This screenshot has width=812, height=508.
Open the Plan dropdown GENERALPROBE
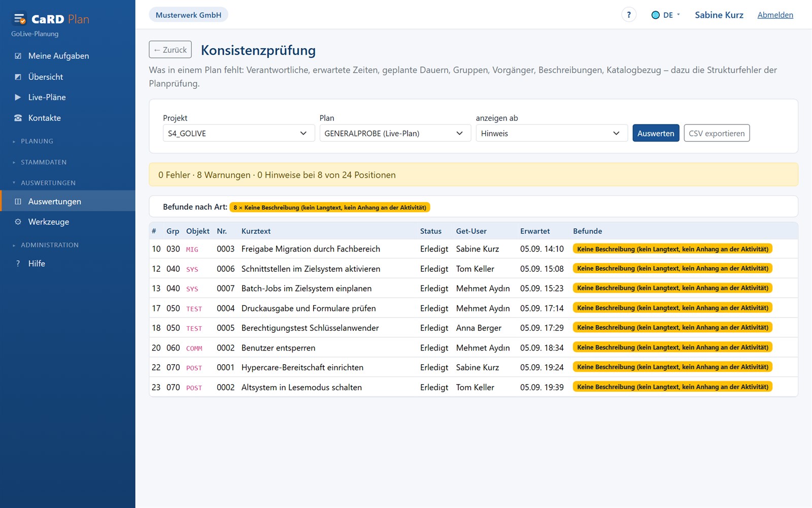click(x=395, y=133)
